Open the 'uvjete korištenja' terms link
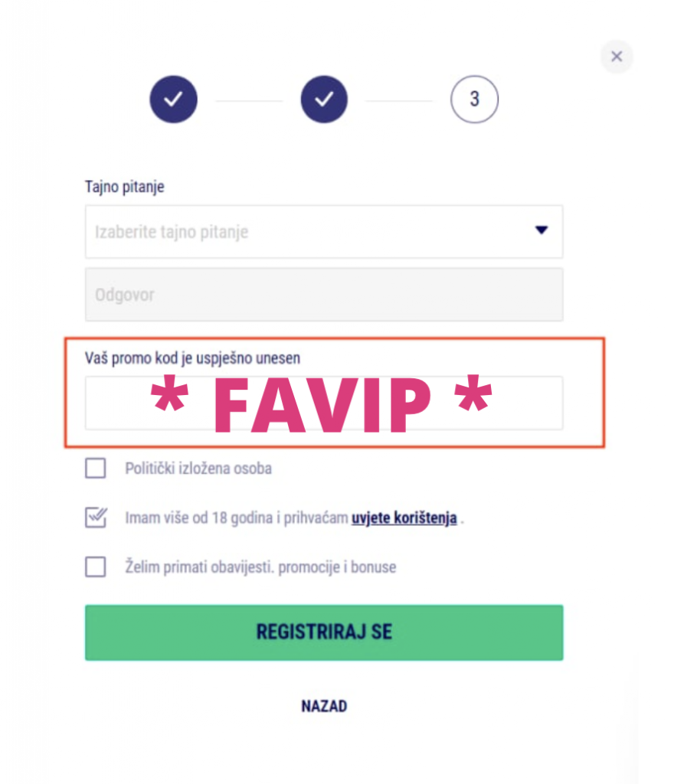The image size is (684, 784). click(404, 518)
